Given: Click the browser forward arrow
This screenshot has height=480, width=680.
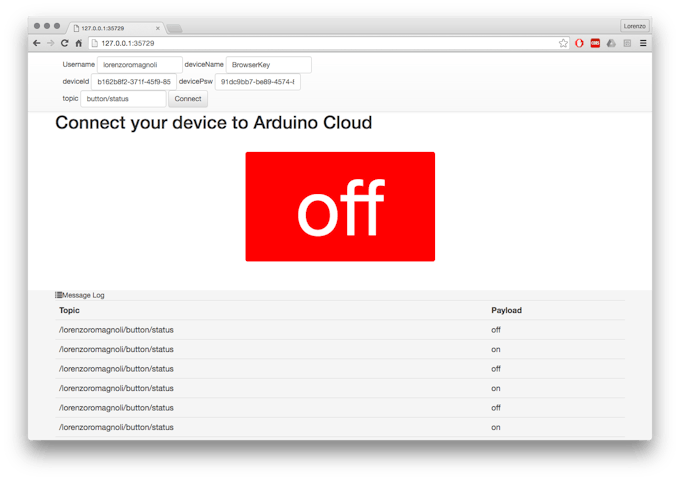Looking at the screenshot, I should coord(50,43).
